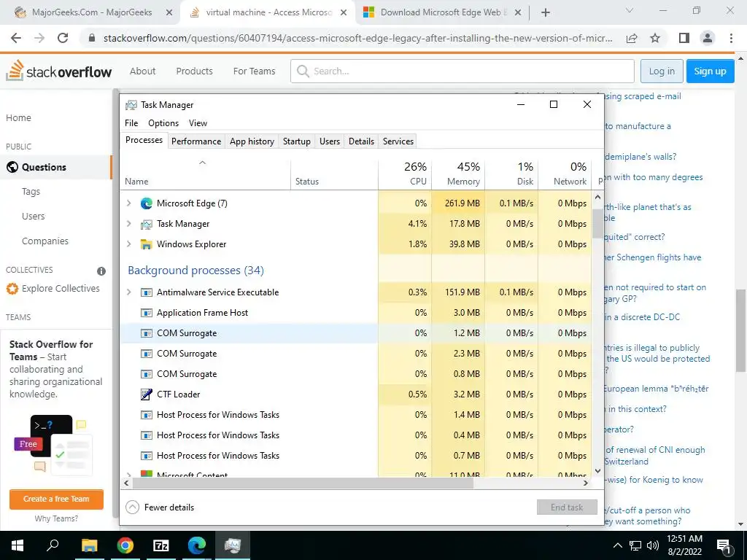Select the CTF Loader process row
This screenshot has width=747, height=560.
(x=356, y=394)
